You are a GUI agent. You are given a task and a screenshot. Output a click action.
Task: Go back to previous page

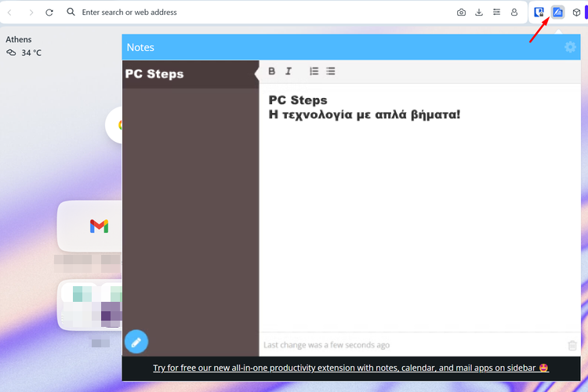pos(9,13)
